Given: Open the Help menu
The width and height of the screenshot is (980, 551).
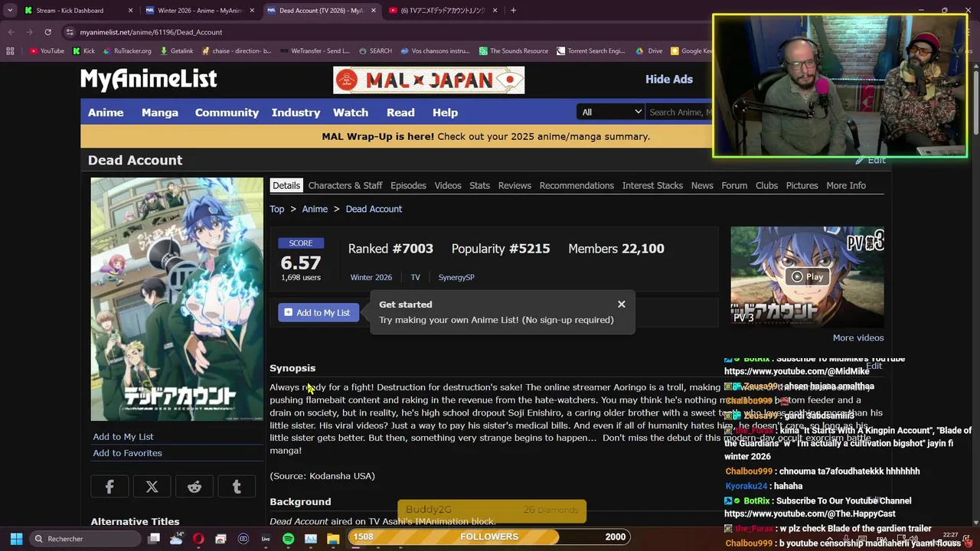Looking at the screenshot, I should pyautogui.click(x=445, y=112).
